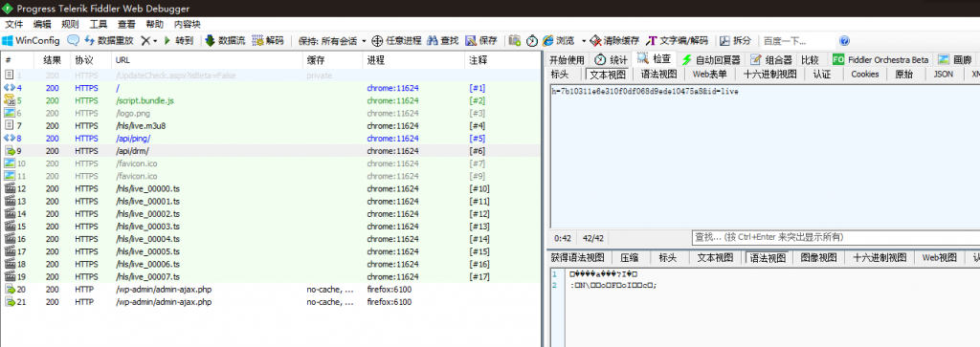
Task: Open the 规则 menu
Action: (70, 24)
